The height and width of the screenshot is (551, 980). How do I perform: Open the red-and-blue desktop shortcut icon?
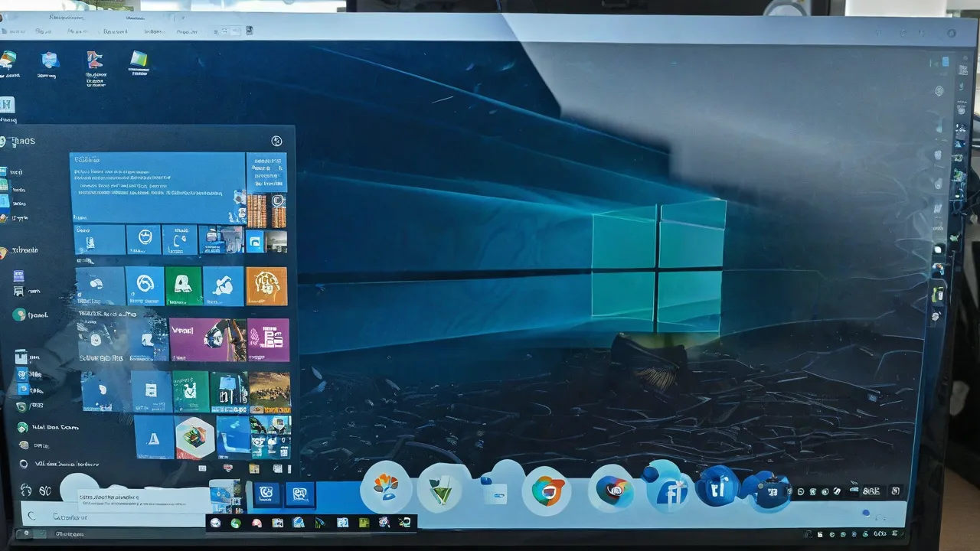click(94, 61)
